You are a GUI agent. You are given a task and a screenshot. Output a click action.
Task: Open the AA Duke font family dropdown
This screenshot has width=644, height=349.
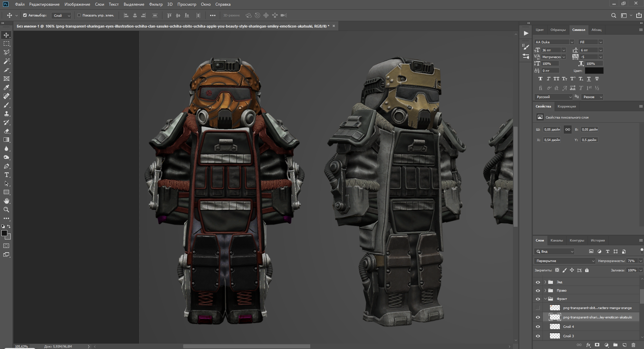(554, 42)
